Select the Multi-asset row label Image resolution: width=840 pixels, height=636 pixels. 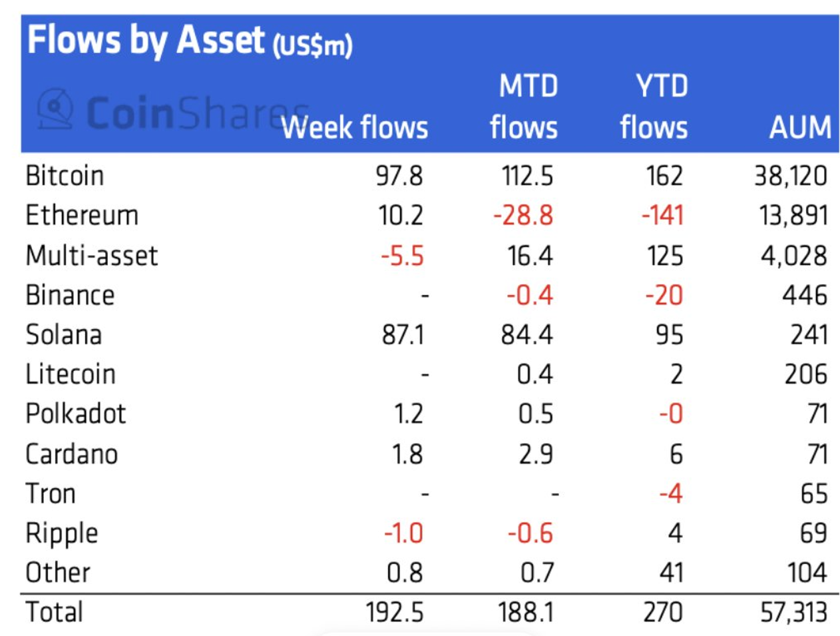(x=92, y=256)
